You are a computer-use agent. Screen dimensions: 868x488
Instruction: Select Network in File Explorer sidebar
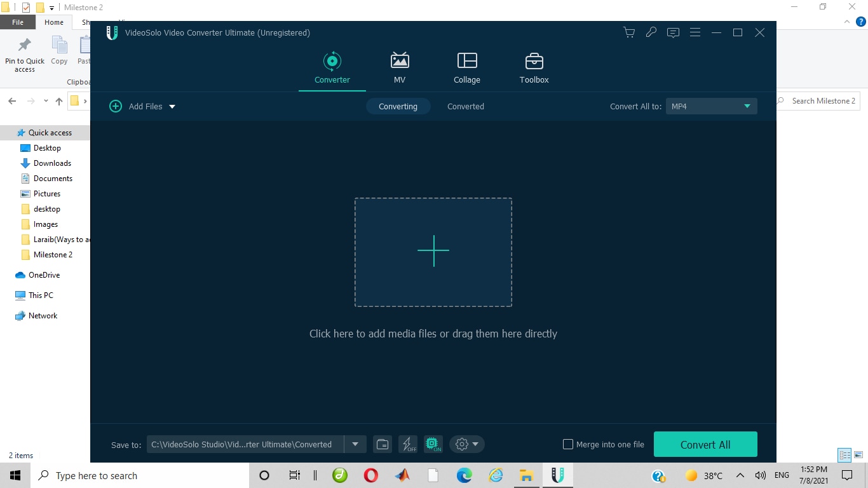pos(36,316)
